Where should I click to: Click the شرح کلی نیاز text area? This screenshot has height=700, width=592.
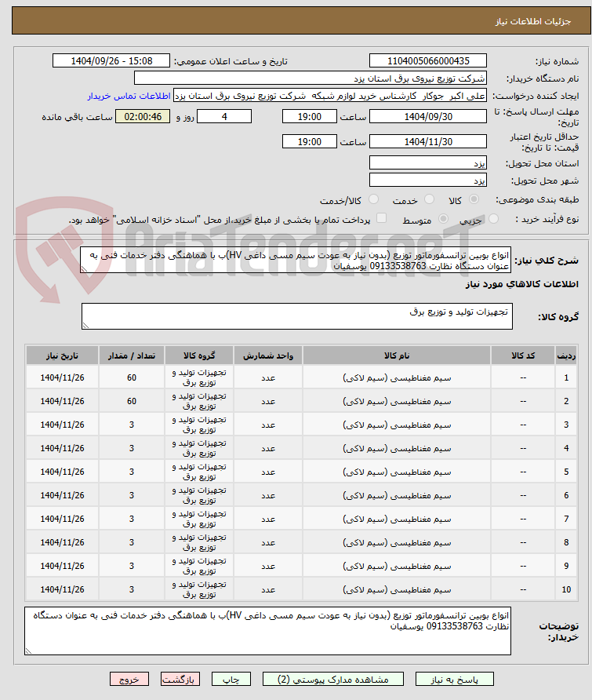pyautogui.click(x=296, y=261)
